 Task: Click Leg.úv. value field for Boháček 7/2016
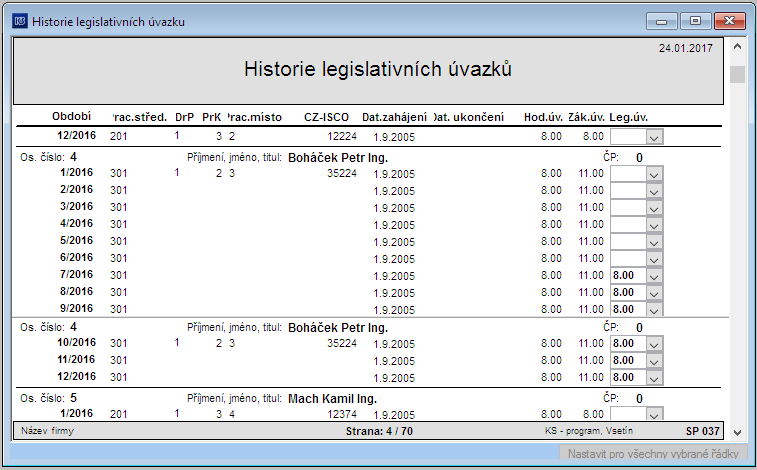[x=628, y=276]
